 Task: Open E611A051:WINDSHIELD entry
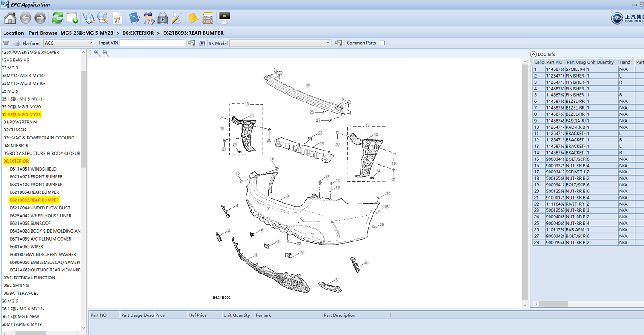point(33,169)
